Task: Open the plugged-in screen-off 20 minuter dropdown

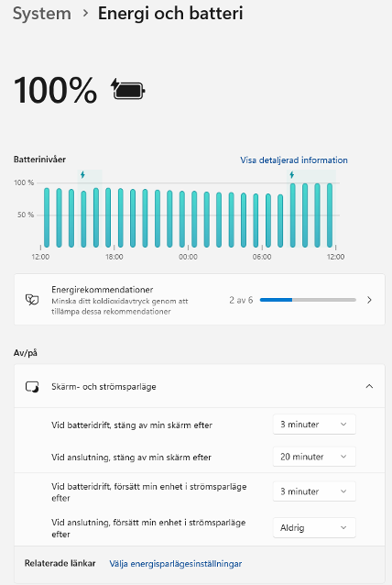Action: pos(314,457)
